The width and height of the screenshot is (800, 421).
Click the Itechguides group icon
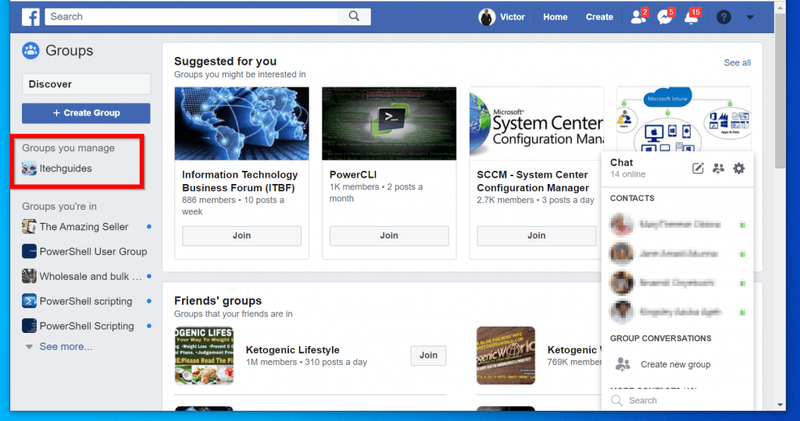pyautogui.click(x=29, y=168)
